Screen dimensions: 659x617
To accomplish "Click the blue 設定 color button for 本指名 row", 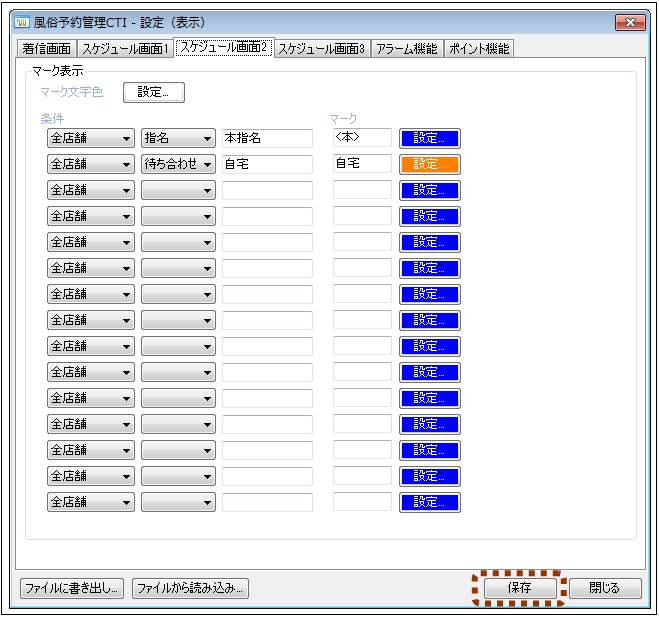I will [x=430, y=138].
